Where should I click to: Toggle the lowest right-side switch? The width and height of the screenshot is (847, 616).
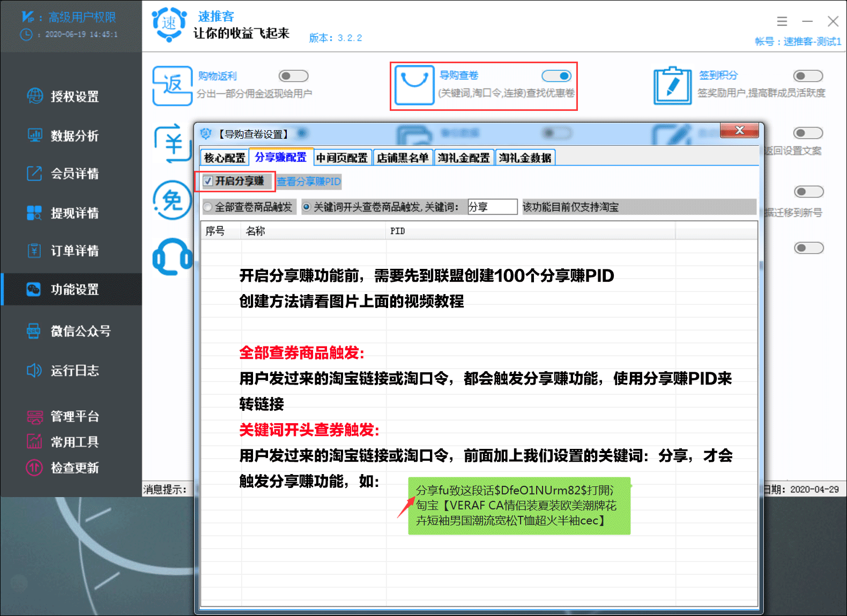coord(808,247)
